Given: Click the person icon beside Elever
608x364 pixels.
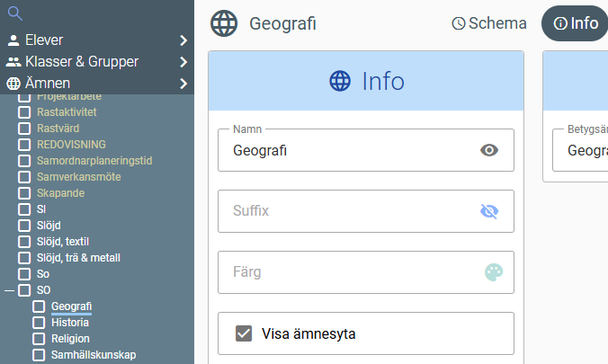Looking at the screenshot, I should coord(13,40).
